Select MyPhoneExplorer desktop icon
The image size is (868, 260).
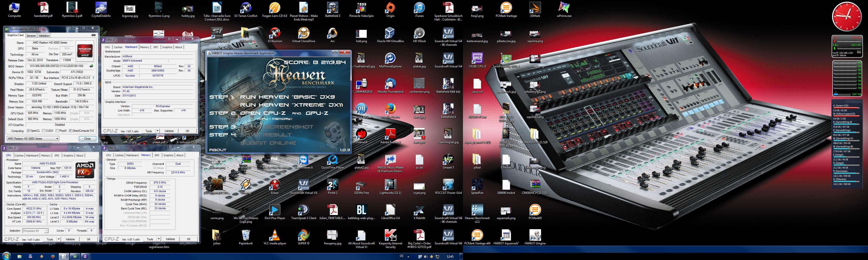pyautogui.click(x=390, y=60)
